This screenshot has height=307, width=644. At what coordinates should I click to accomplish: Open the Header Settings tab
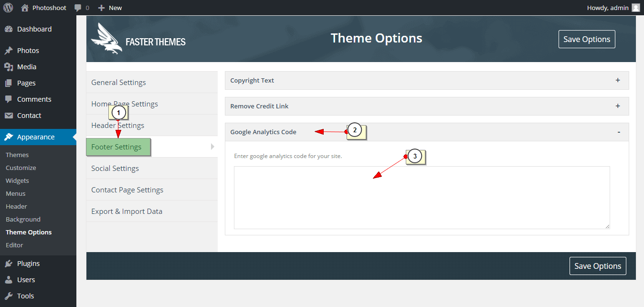[x=152, y=125]
